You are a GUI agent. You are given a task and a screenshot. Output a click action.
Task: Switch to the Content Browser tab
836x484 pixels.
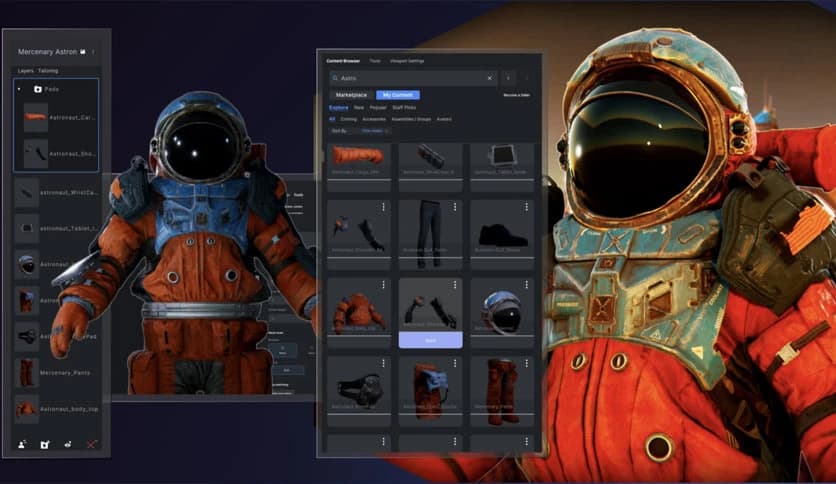coord(343,61)
